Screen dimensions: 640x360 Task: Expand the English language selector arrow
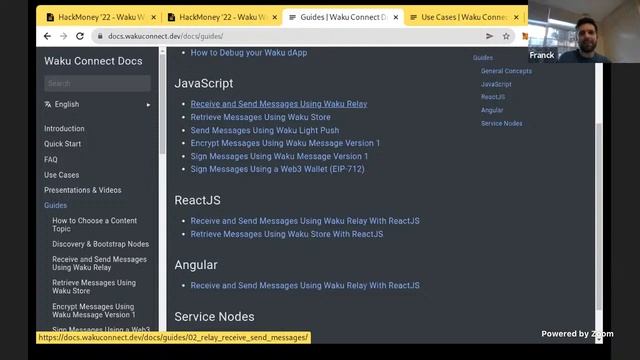tap(148, 105)
